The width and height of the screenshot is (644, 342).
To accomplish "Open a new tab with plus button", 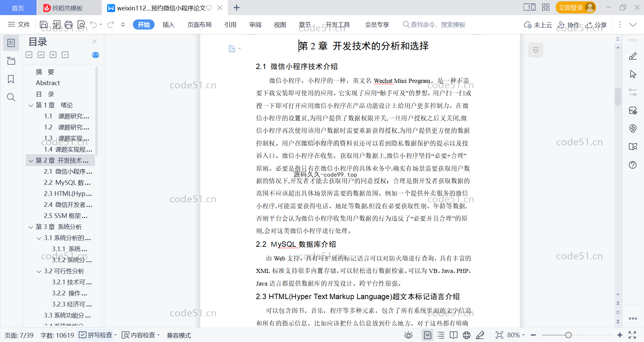I will pyautogui.click(x=236, y=7).
